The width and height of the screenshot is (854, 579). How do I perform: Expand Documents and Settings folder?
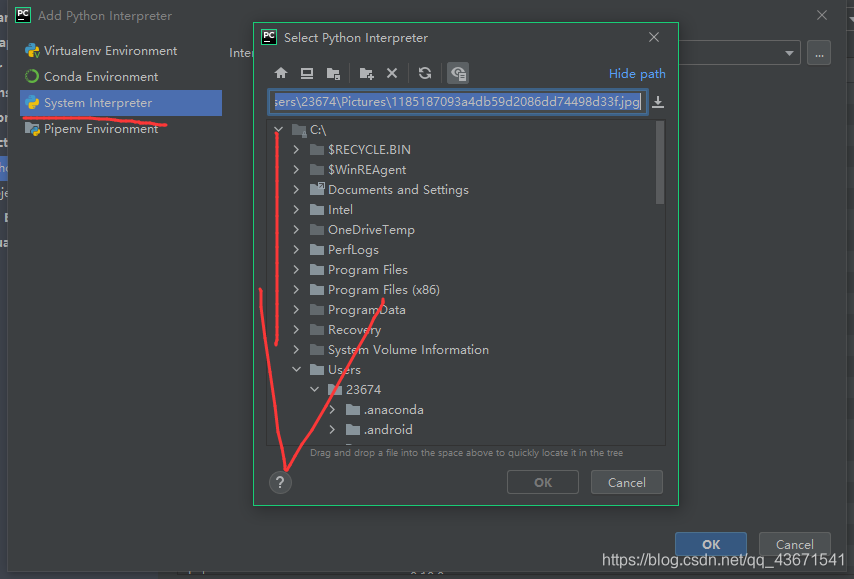coord(296,190)
